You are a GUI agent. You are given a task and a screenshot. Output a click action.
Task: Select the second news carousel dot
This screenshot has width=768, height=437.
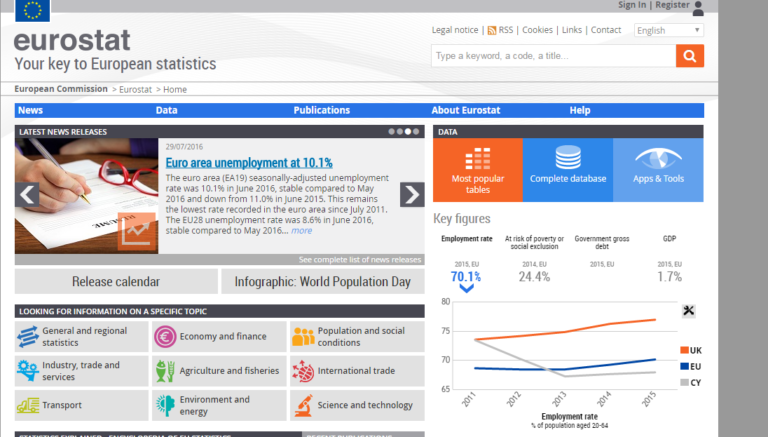[400, 132]
